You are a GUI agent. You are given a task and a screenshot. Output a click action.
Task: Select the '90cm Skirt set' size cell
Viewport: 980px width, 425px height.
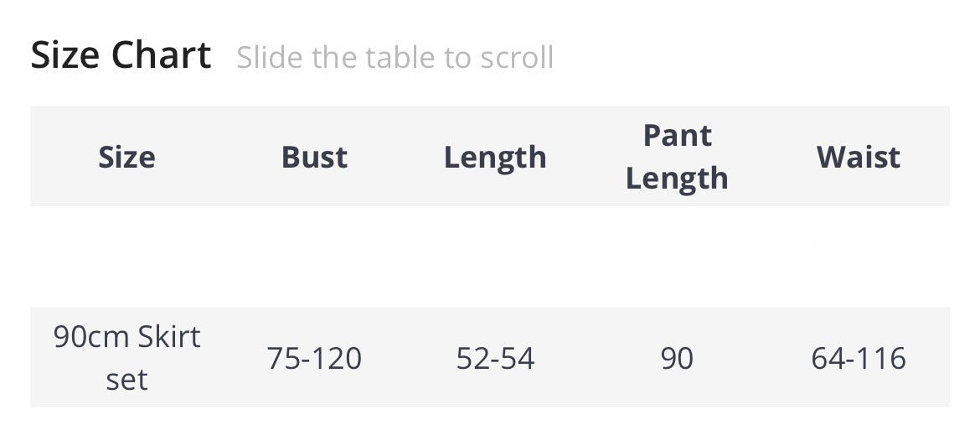click(126, 358)
